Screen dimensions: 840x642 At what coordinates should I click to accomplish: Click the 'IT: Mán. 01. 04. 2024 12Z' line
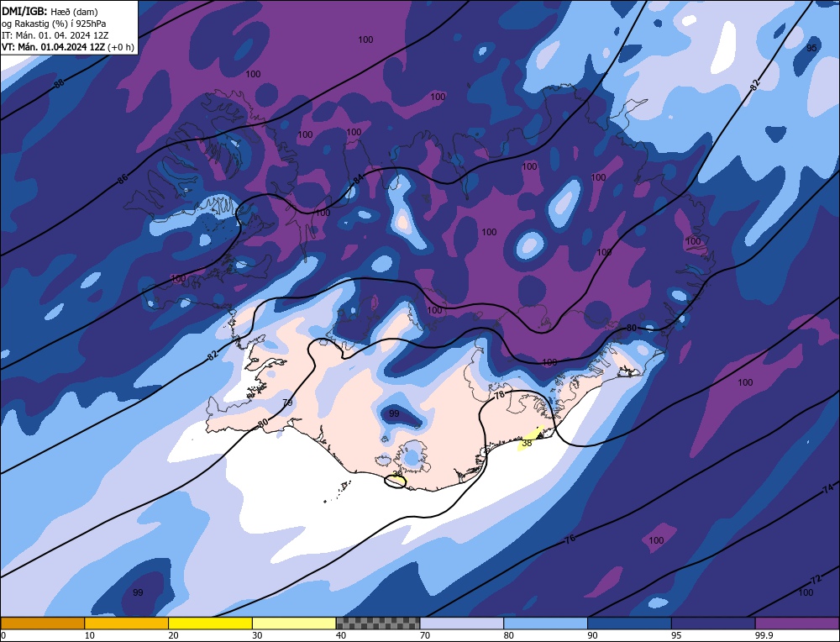[x=55, y=34]
